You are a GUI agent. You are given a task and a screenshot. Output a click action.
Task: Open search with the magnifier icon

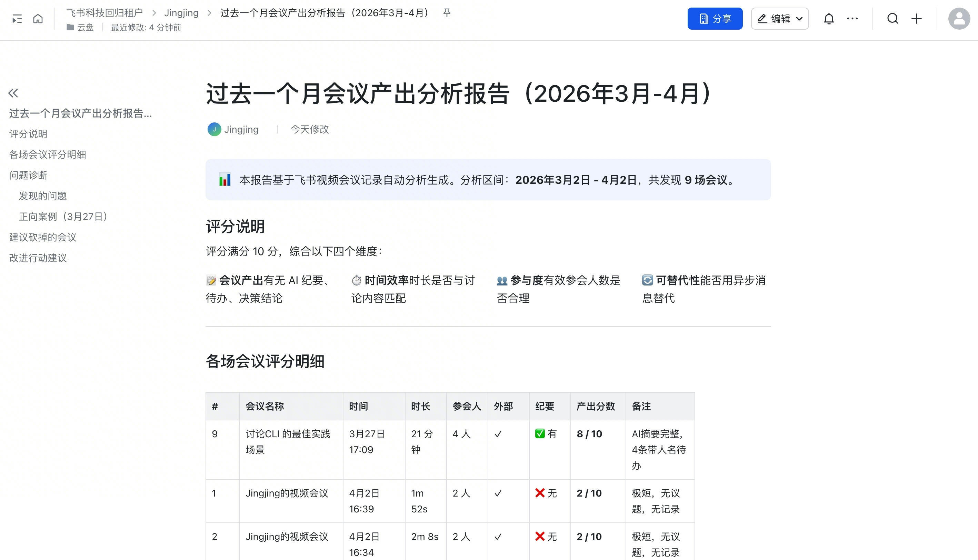point(892,19)
